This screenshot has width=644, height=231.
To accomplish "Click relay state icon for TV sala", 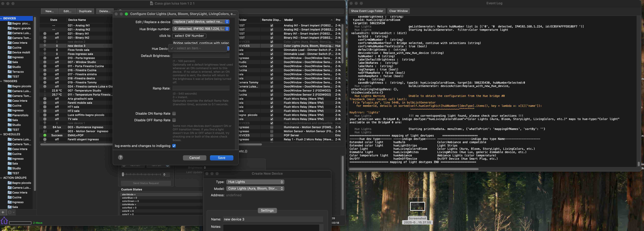I will 45,119.
